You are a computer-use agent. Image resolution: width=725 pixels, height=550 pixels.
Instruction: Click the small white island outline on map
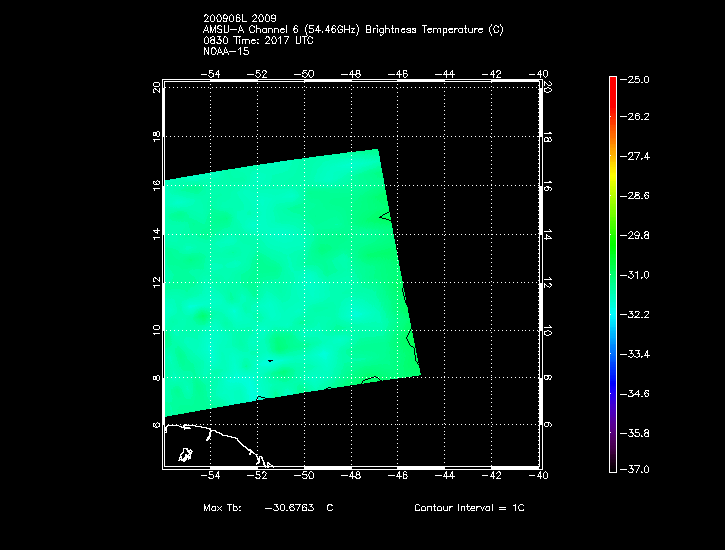pos(185,455)
